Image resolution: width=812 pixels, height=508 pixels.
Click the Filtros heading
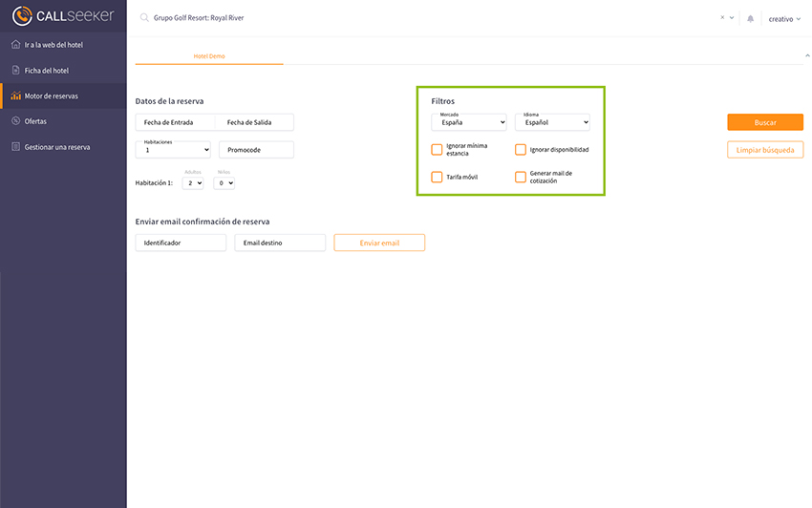(442, 101)
